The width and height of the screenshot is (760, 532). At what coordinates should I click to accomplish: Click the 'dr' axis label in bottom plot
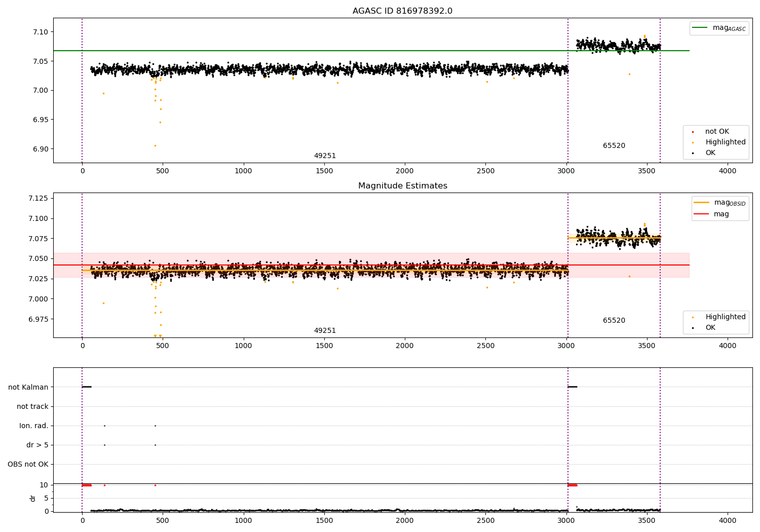point(33,498)
